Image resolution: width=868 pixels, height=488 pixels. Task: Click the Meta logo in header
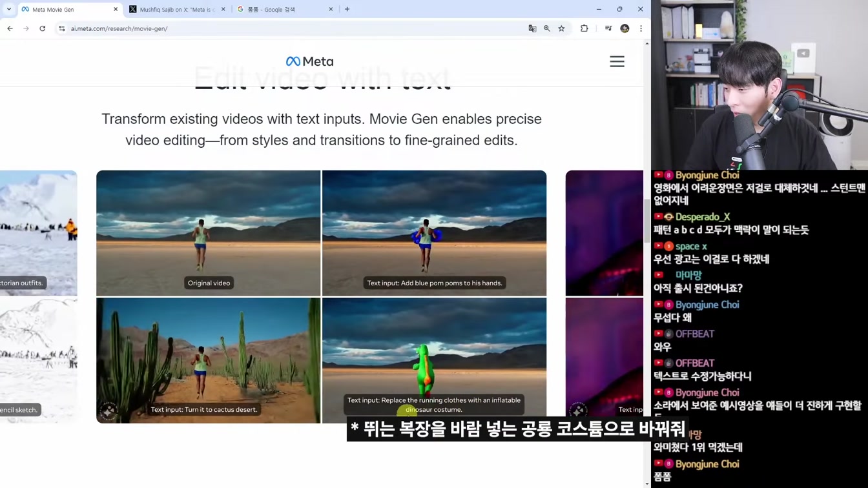(310, 61)
